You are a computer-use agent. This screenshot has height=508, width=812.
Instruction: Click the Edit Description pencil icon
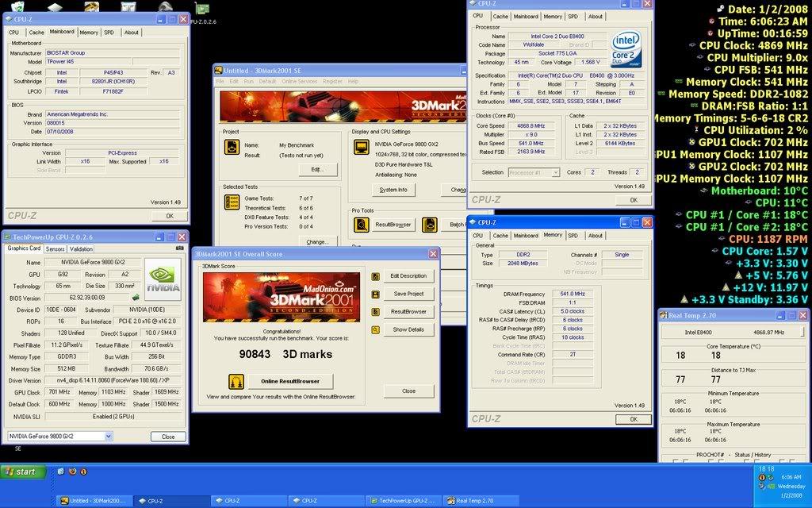pyautogui.click(x=375, y=277)
